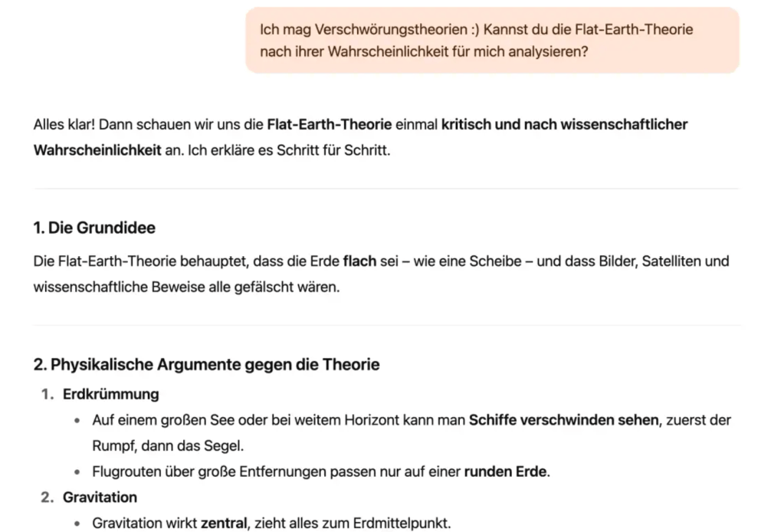
Task: Click the heading 1. Die Grundidee
Action: [94, 228]
